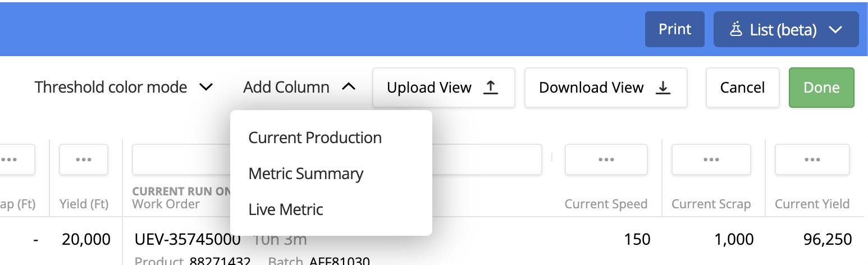Open the ellipsis menu above Current Speed

pyautogui.click(x=606, y=159)
